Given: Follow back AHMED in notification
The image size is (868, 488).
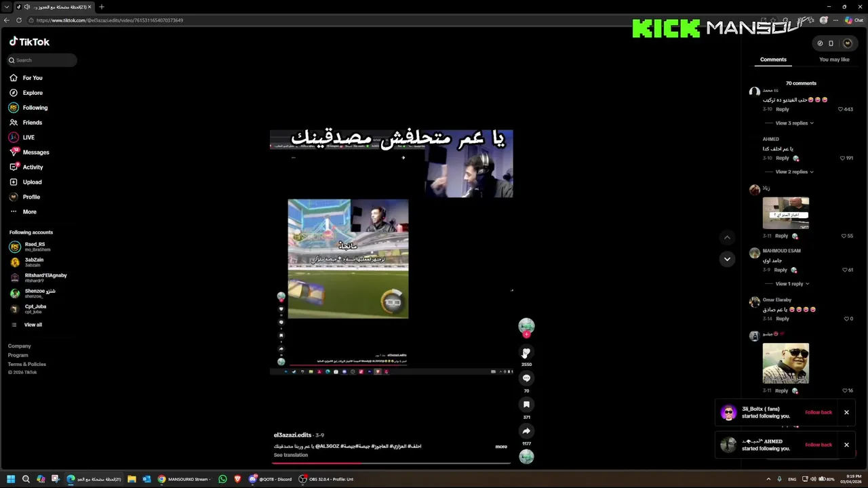Looking at the screenshot, I should (x=818, y=445).
